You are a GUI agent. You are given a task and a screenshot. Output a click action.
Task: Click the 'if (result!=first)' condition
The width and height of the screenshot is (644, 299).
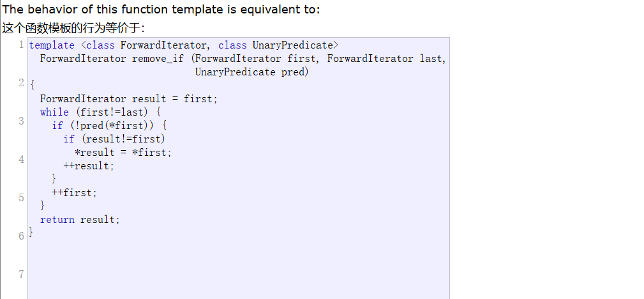114,139
